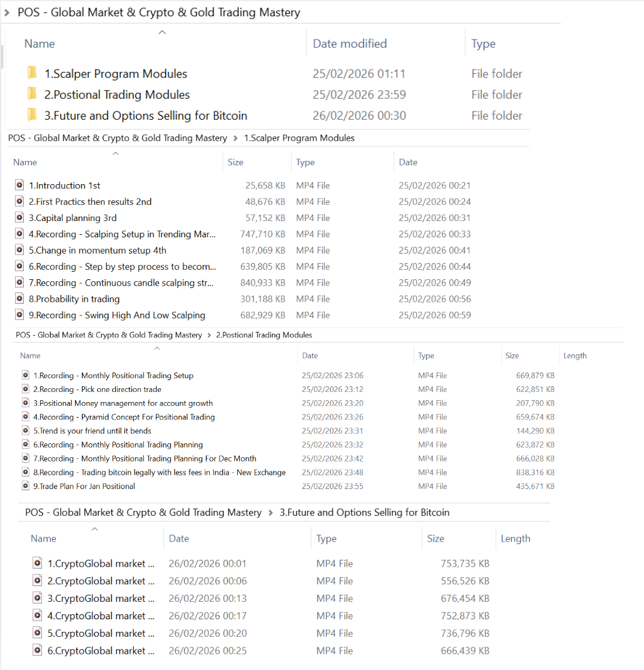Expand the breadcrumb chevron before POS title
The height and width of the screenshot is (670, 644).
coord(7,13)
